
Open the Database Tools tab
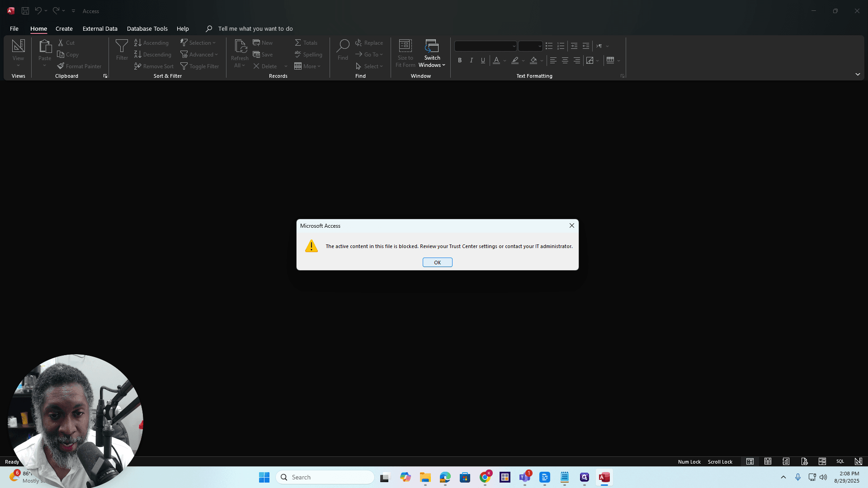click(147, 28)
